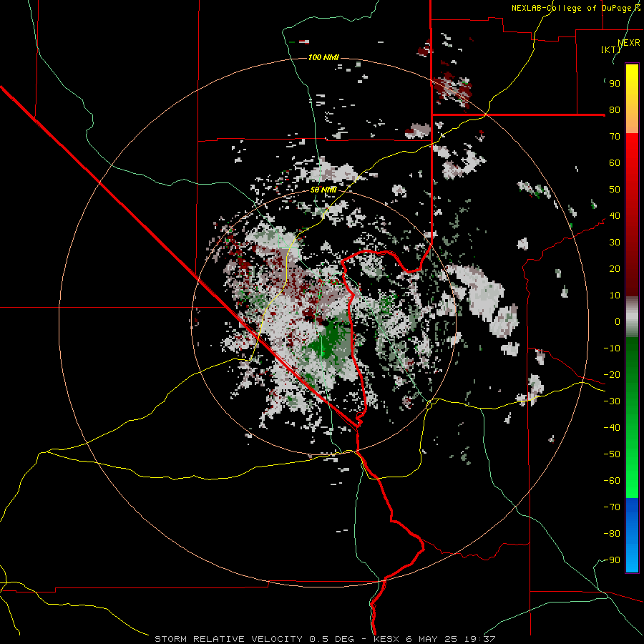Click the 20 value on the color scale
The width and height of the screenshot is (644, 644).
(x=615, y=269)
